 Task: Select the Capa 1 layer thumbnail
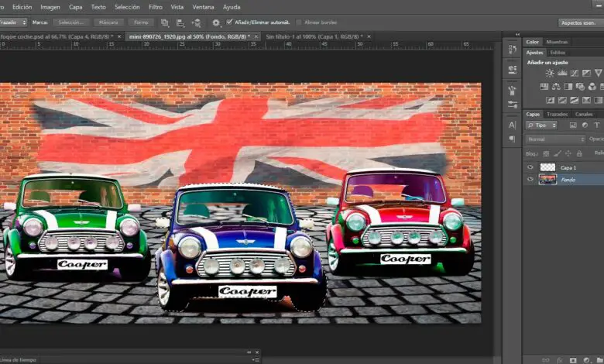pyautogui.click(x=547, y=167)
